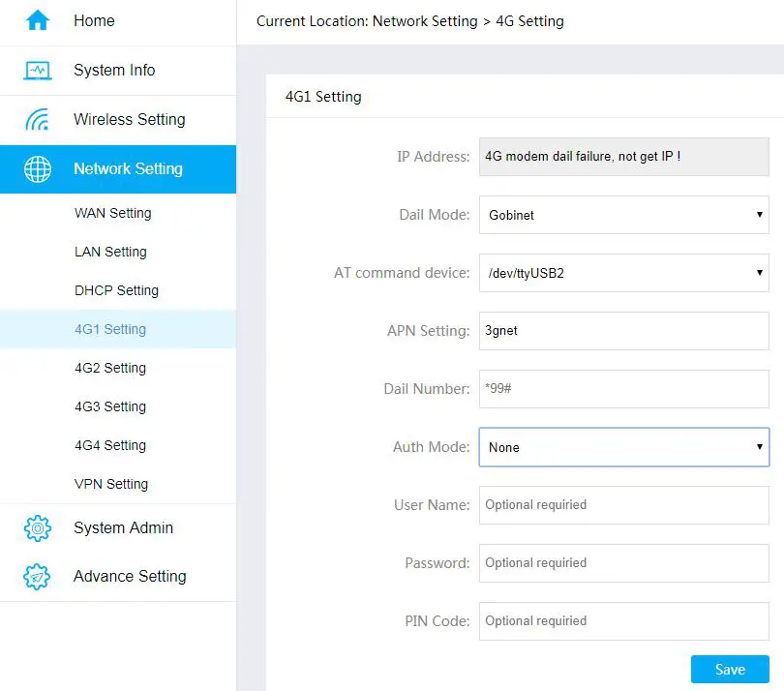
Task: Click the Wireless Setting signal icon
Action: [x=38, y=120]
